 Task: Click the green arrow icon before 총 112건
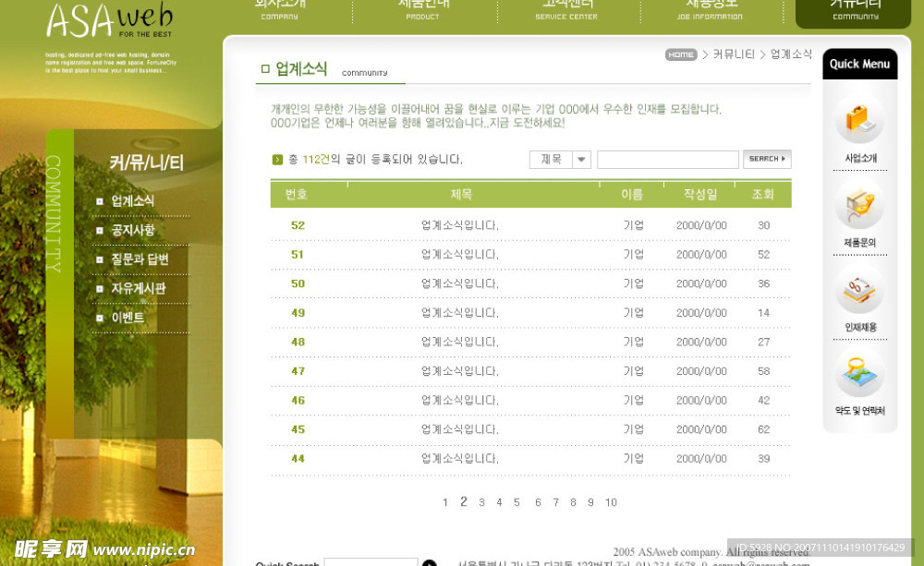275,159
